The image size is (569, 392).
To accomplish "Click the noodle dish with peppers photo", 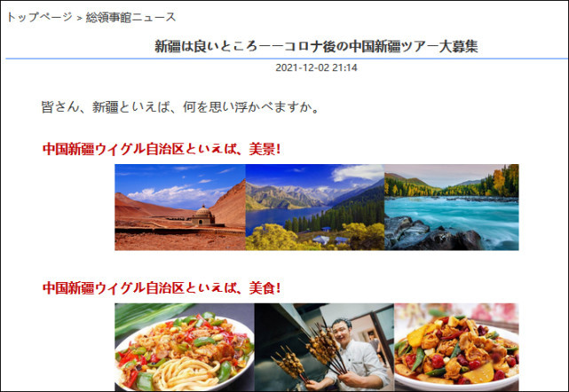I will pyautogui.click(x=185, y=347).
